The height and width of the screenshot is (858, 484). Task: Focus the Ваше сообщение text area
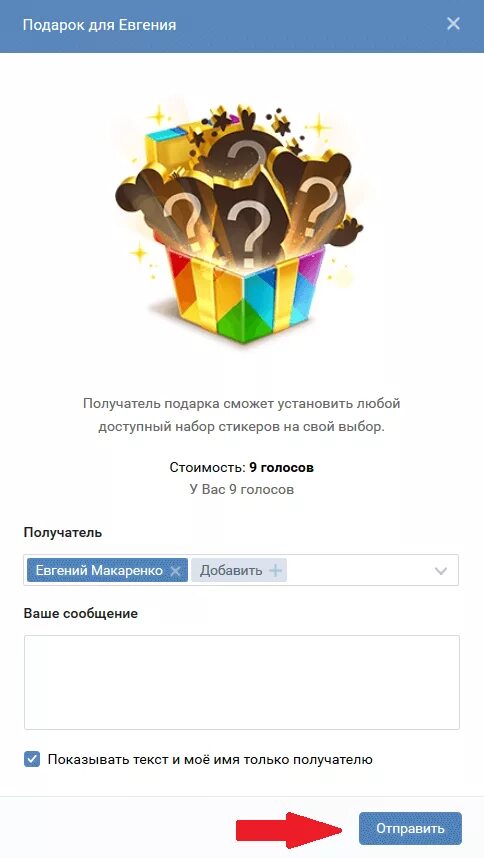242,682
